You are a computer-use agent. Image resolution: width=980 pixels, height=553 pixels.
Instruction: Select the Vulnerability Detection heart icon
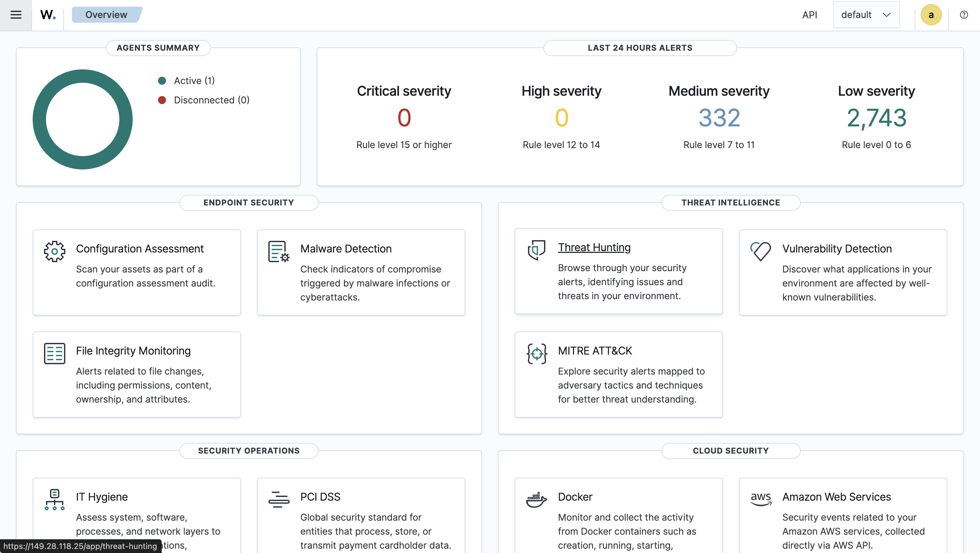pos(760,251)
